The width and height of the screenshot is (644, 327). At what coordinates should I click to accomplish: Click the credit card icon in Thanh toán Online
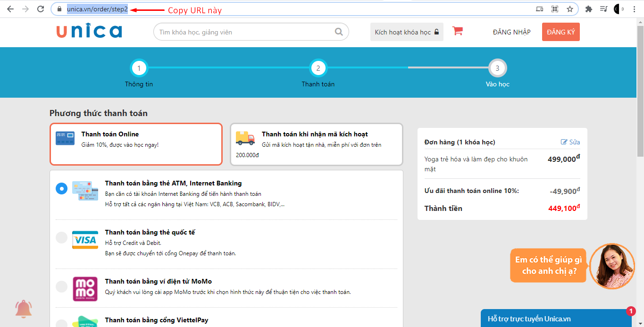click(65, 138)
